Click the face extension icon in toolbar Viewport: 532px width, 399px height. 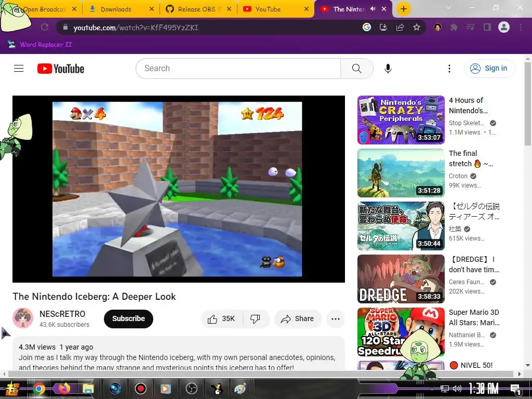pos(437,27)
